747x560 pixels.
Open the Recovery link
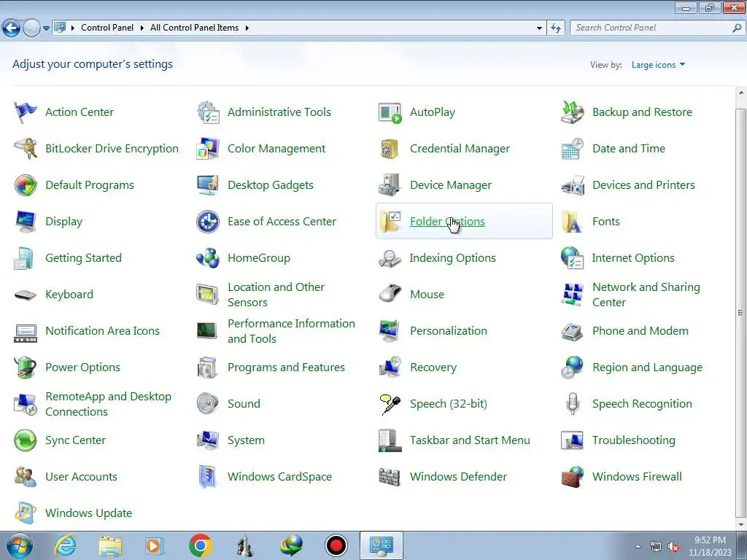tap(433, 367)
